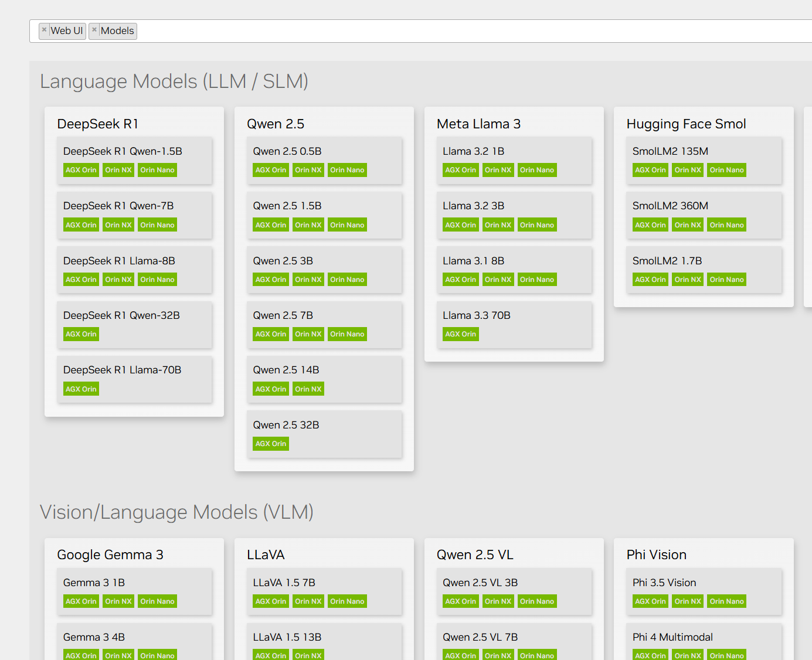This screenshot has width=812, height=660.
Task: Open the Llama 3.2 3B card
Action: coord(514,215)
